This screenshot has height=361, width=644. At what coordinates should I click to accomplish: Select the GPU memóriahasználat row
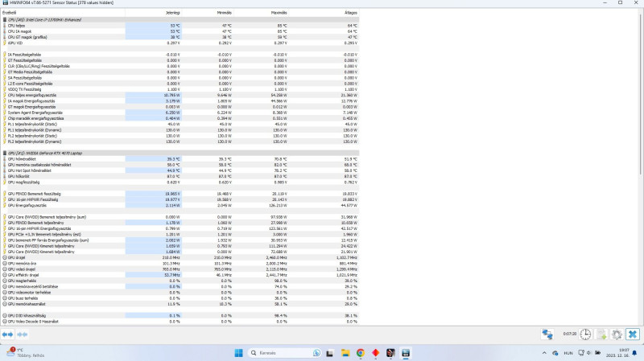(x=180, y=304)
